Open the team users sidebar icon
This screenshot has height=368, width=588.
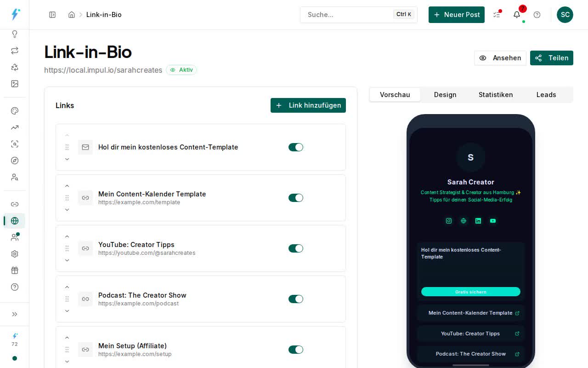[15, 237]
